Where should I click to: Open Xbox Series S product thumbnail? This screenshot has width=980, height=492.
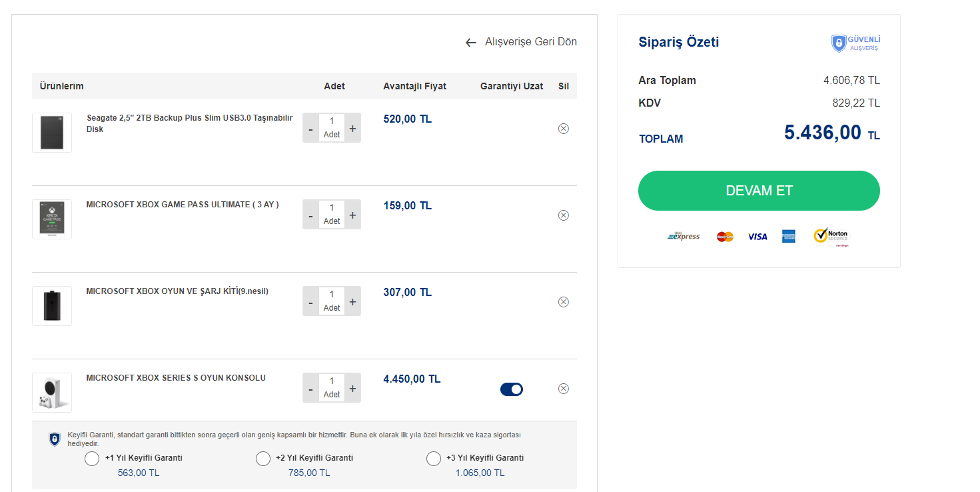point(52,393)
